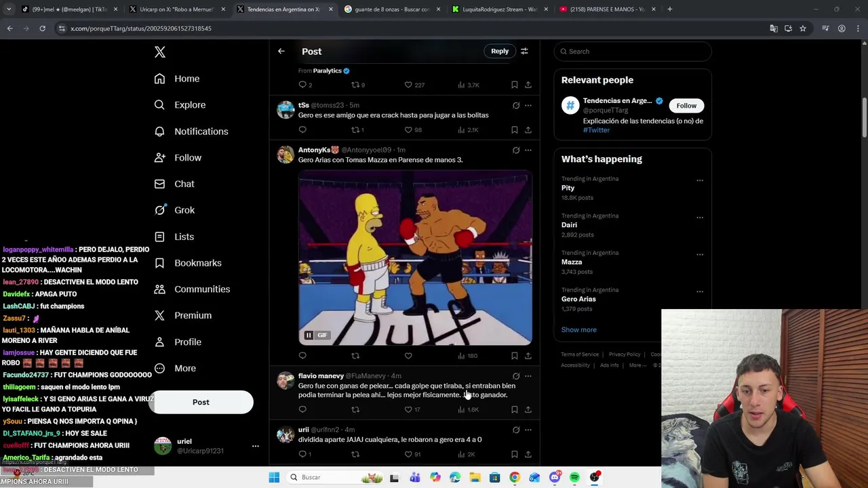Image resolution: width=868 pixels, height=488 pixels.
Task: Open the #Twitter hashtag link
Action: click(596, 130)
